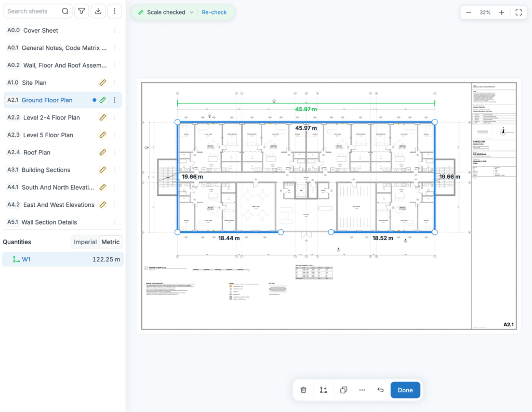532x412 pixels.
Task: Click the Quantities heading
Action: point(17,242)
